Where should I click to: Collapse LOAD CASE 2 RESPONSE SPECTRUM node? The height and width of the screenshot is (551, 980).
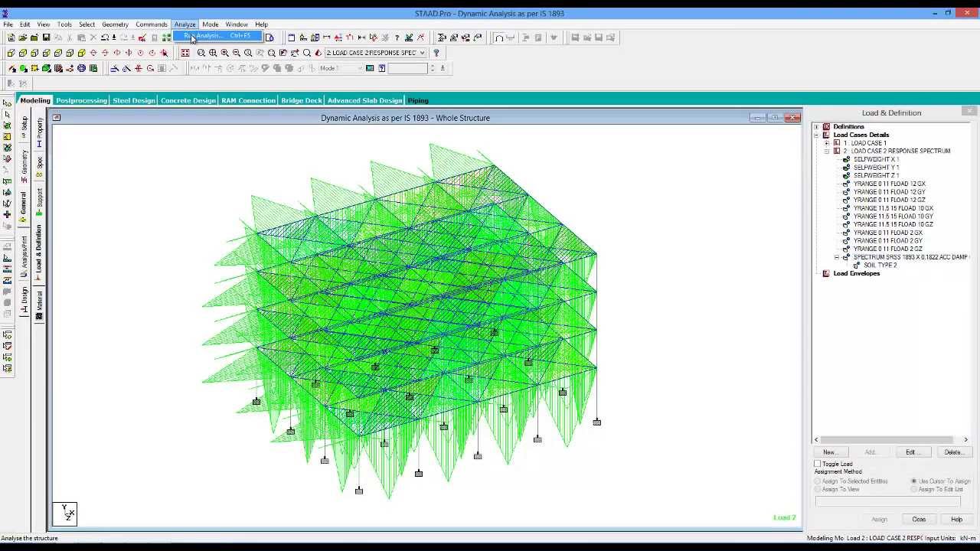coord(827,152)
